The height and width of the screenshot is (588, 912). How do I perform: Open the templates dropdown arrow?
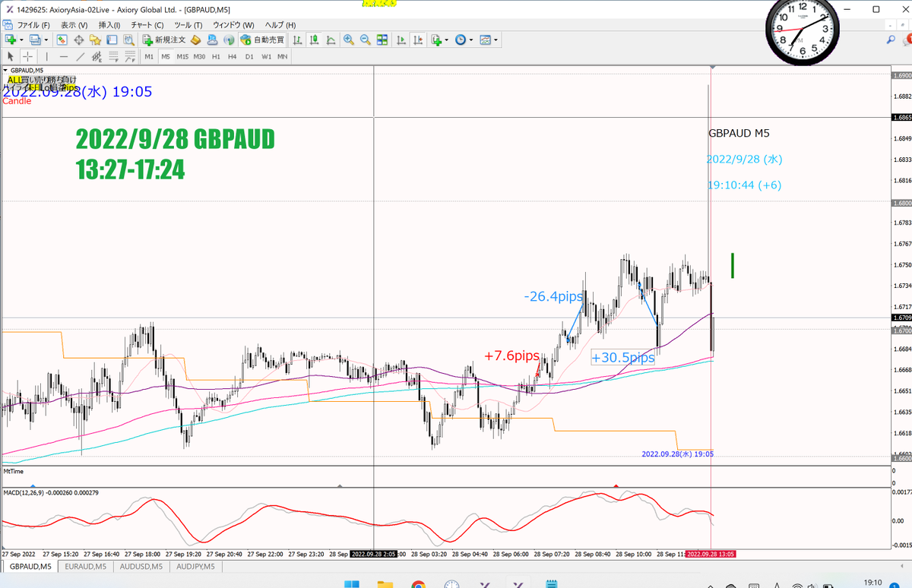pyautogui.click(x=496, y=40)
